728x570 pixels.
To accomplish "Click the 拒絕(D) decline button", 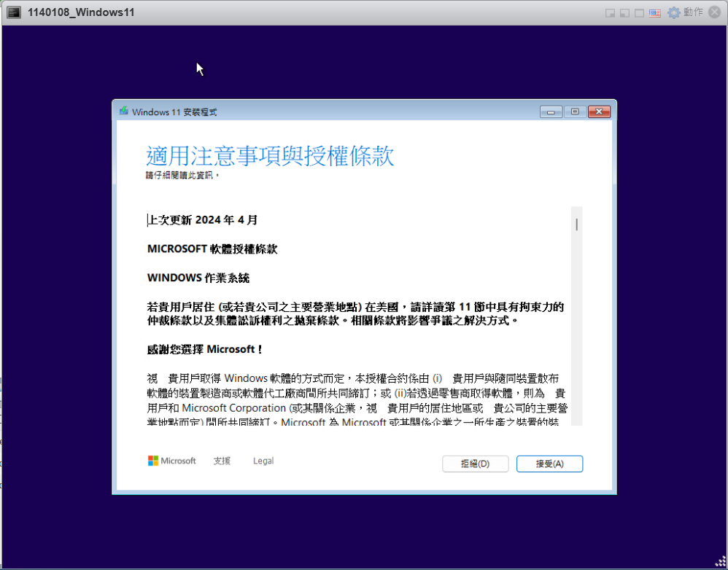I will (475, 464).
